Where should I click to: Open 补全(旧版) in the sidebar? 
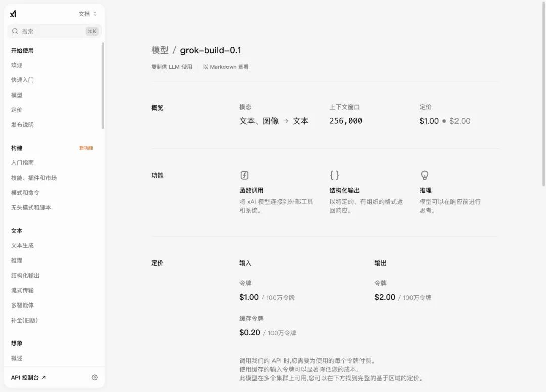pos(24,320)
